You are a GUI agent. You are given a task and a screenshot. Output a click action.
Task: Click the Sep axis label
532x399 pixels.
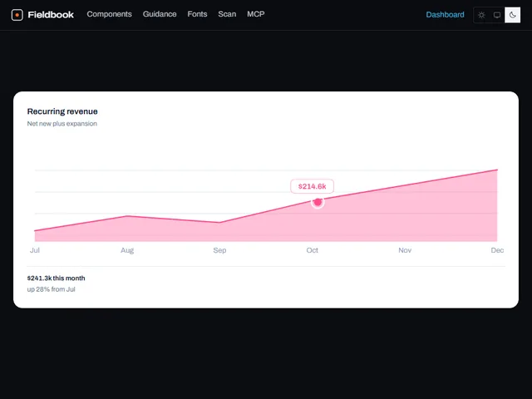pos(219,250)
